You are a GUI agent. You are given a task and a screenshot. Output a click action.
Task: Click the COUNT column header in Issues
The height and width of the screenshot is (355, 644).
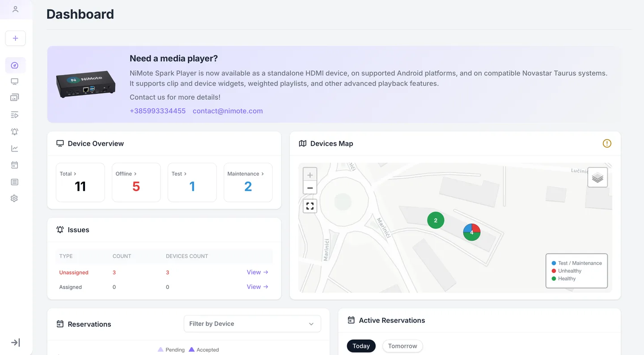(x=122, y=256)
